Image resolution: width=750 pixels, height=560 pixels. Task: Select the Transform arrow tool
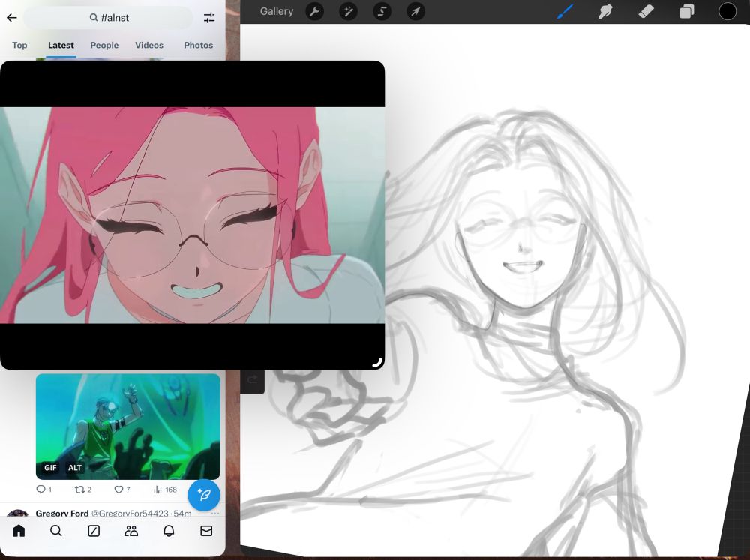[415, 11]
